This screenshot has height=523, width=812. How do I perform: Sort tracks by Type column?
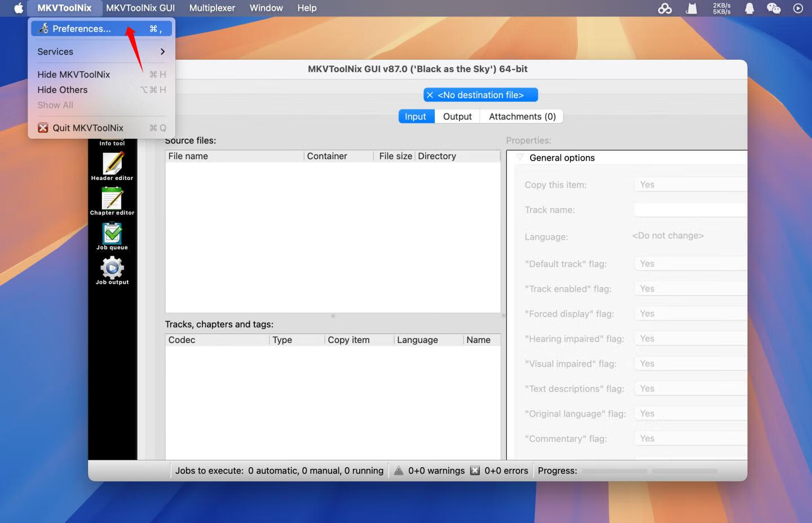(x=297, y=340)
